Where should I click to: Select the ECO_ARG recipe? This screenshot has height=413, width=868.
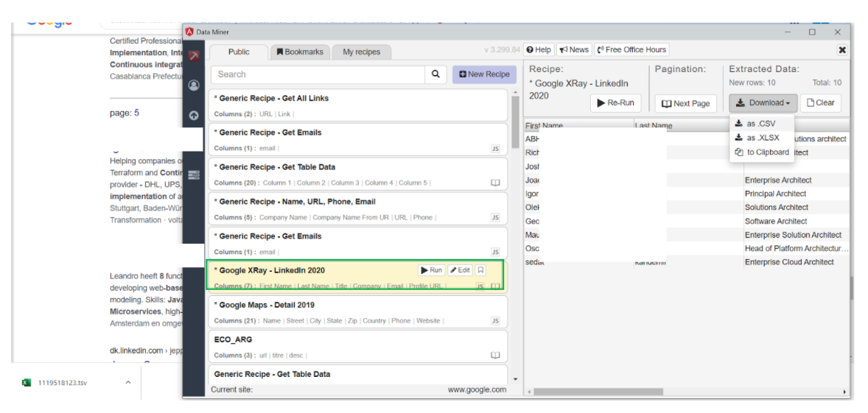point(358,346)
